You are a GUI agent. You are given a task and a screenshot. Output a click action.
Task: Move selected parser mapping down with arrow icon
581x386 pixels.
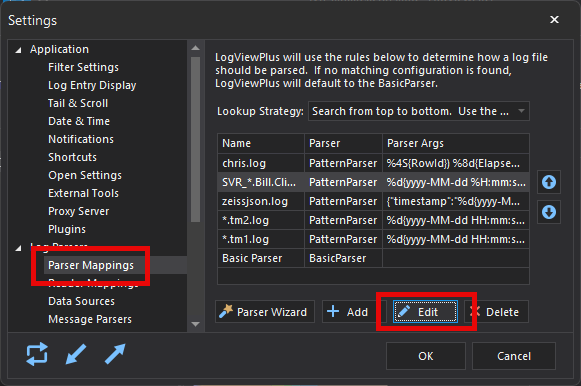(549, 212)
